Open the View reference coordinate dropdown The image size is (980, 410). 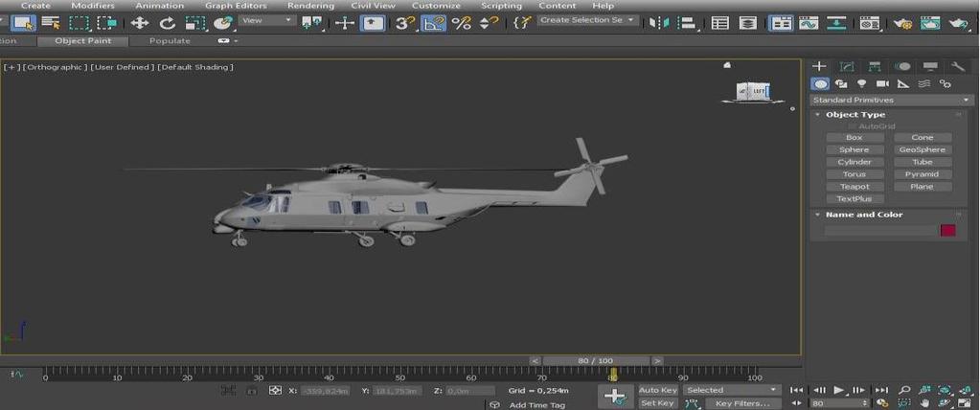coord(266,20)
